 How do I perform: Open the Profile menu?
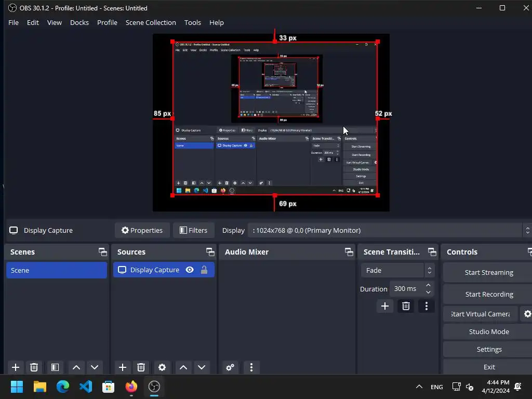point(107,22)
